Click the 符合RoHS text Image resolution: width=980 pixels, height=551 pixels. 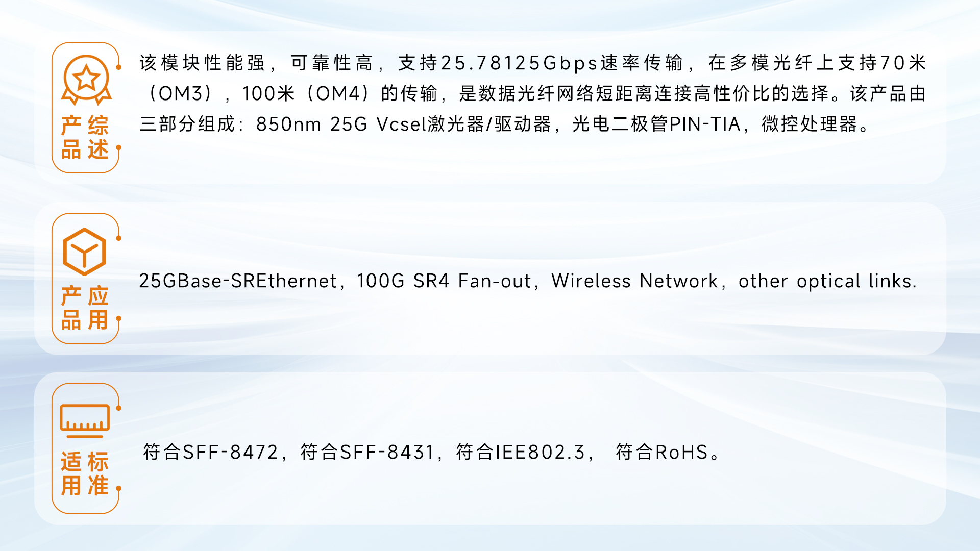tap(662, 452)
